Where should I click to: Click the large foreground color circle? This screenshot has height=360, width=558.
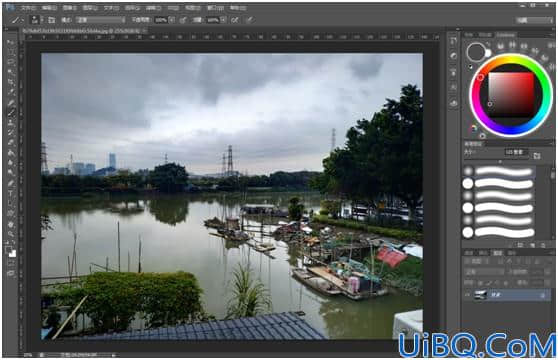click(476, 52)
